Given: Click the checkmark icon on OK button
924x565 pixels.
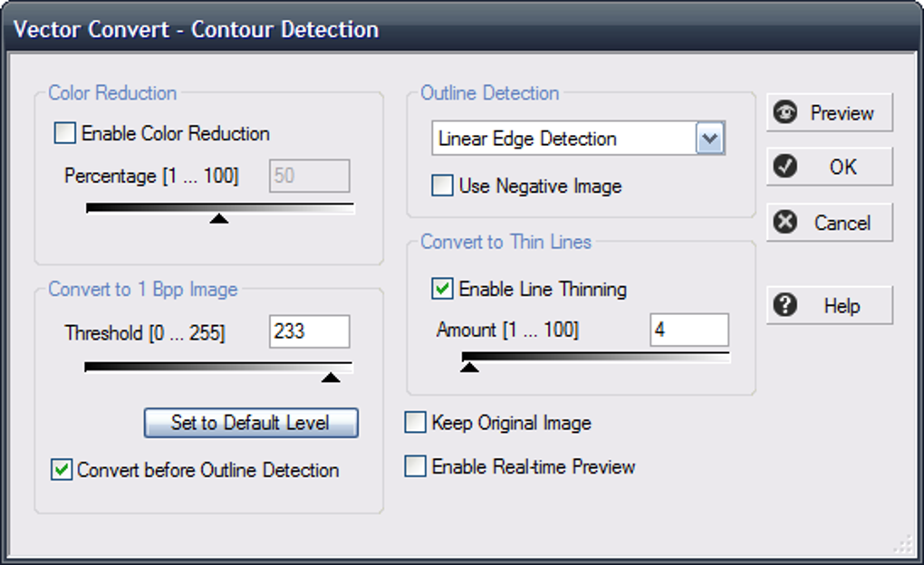Looking at the screenshot, I should [x=785, y=167].
